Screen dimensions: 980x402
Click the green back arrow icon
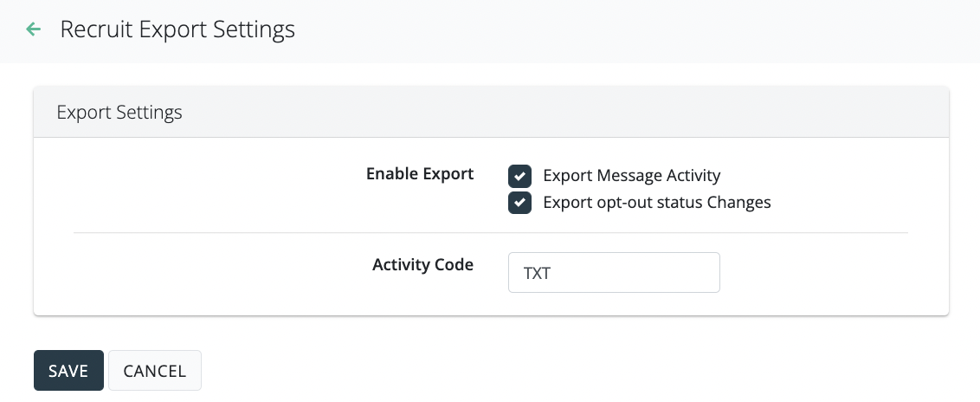(34, 29)
